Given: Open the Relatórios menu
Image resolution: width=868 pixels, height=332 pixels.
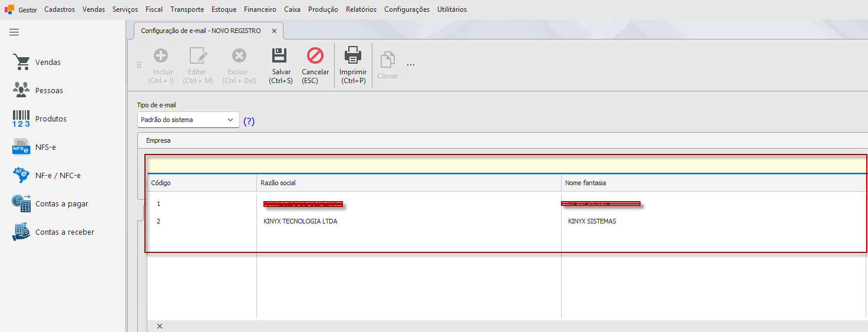Looking at the screenshot, I should [x=361, y=9].
